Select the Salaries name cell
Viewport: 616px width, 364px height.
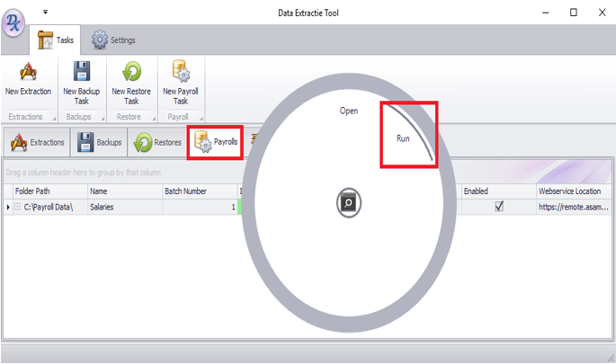124,208
